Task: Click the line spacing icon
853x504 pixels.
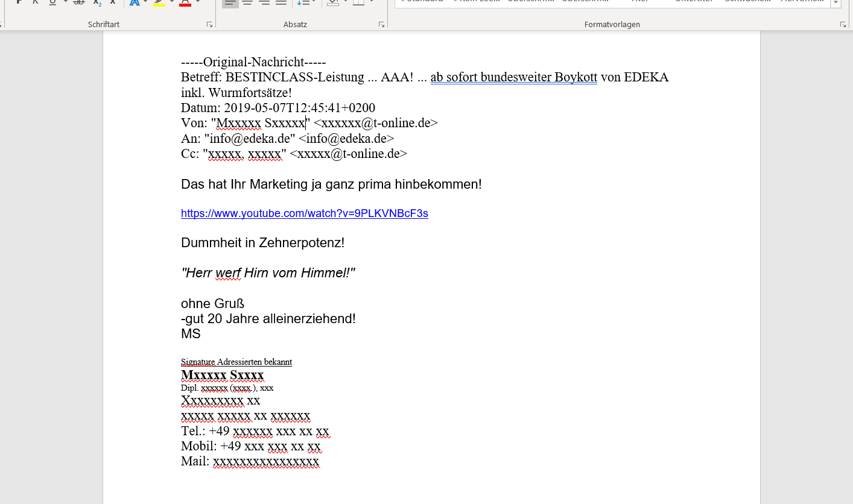Action: click(x=302, y=2)
